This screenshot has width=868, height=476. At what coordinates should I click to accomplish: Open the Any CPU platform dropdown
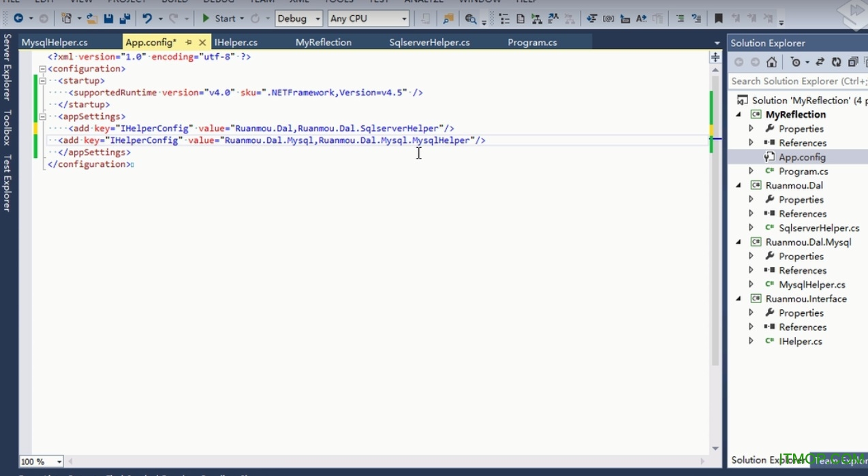(x=368, y=18)
